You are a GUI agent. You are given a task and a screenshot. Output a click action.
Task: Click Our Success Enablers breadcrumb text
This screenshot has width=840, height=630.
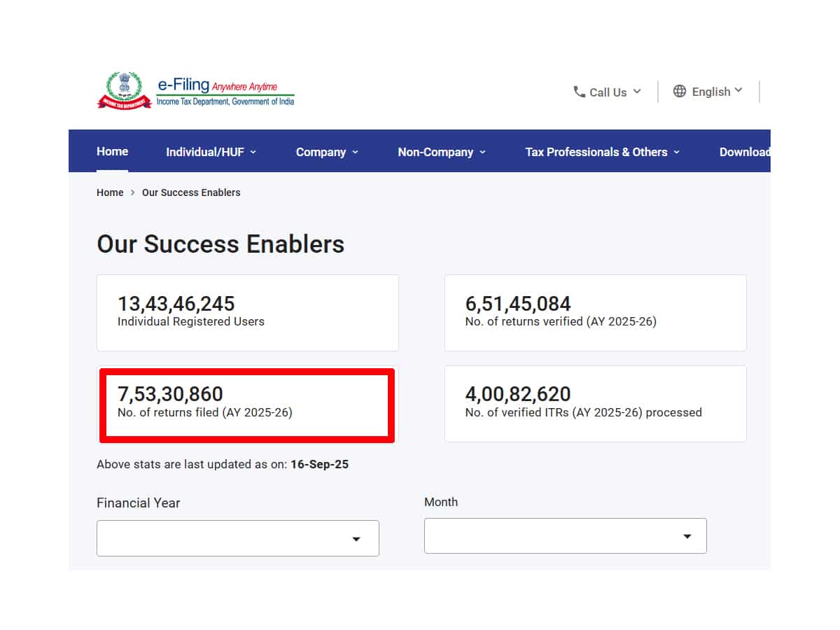pos(191,192)
